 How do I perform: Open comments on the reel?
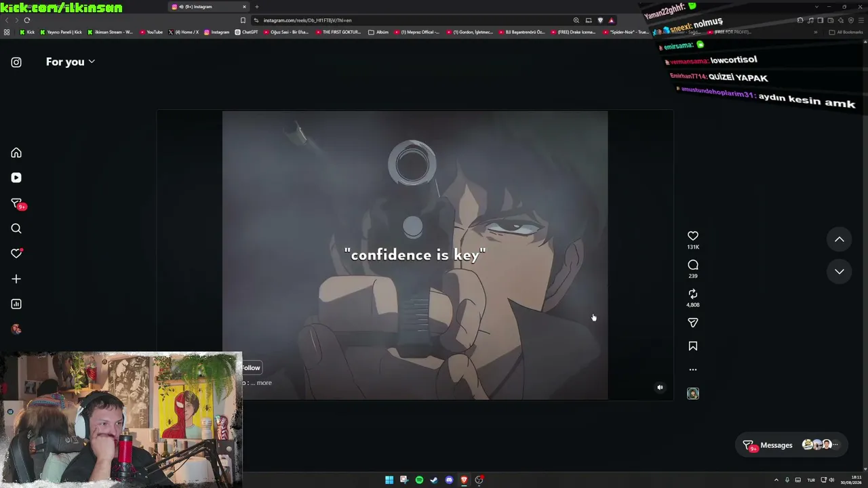coord(693,265)
